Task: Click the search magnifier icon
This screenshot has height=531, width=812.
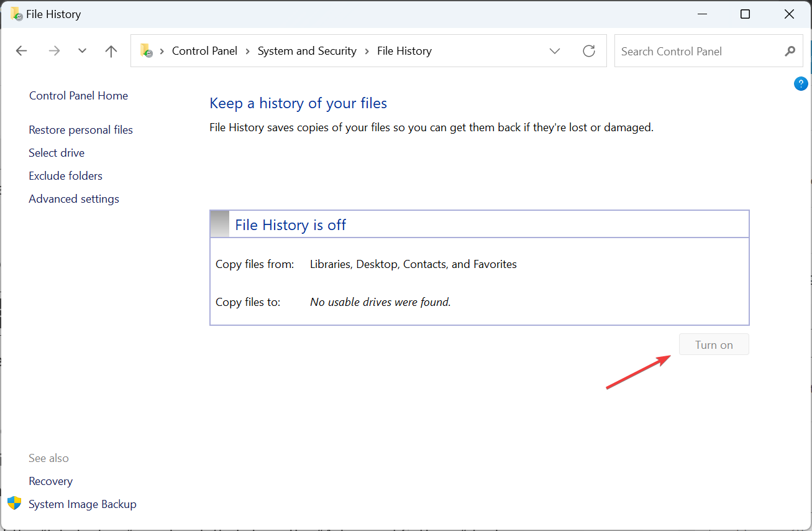Action: (790, 51)
